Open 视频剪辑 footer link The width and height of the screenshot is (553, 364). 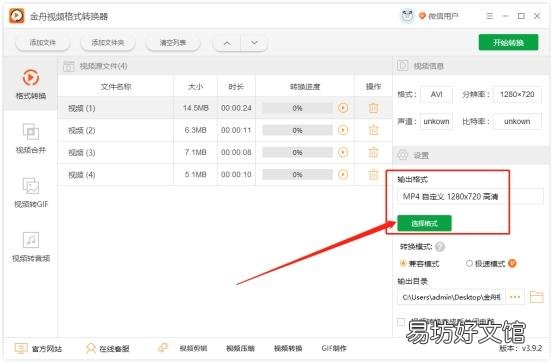pos(193,348)
